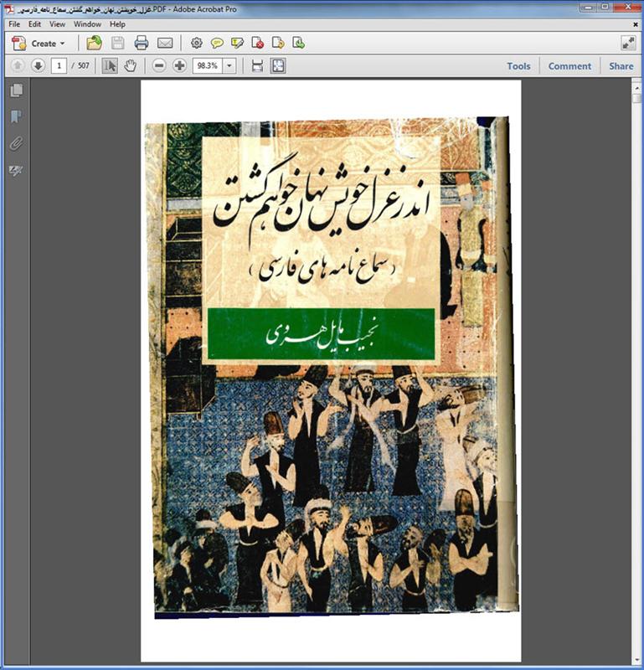
Task: Click the 98.3% zoom value field
Action: [207, 66]
